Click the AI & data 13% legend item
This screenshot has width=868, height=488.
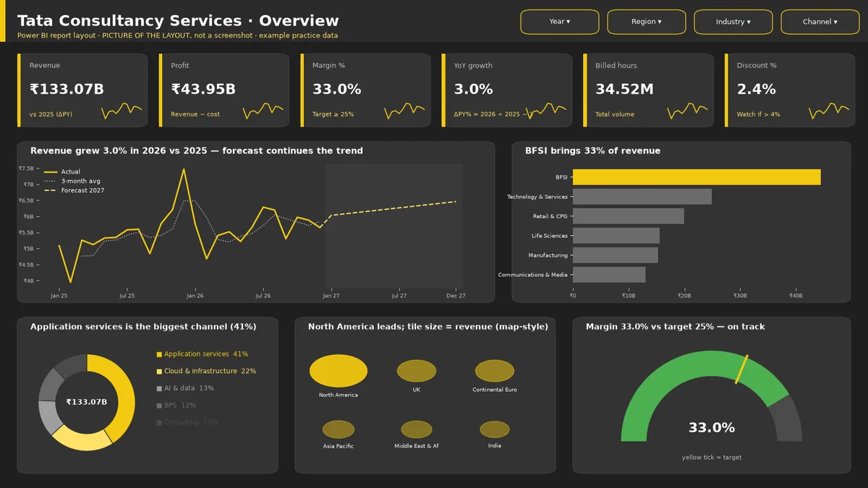pyautogui.click(x=185, y=388)
